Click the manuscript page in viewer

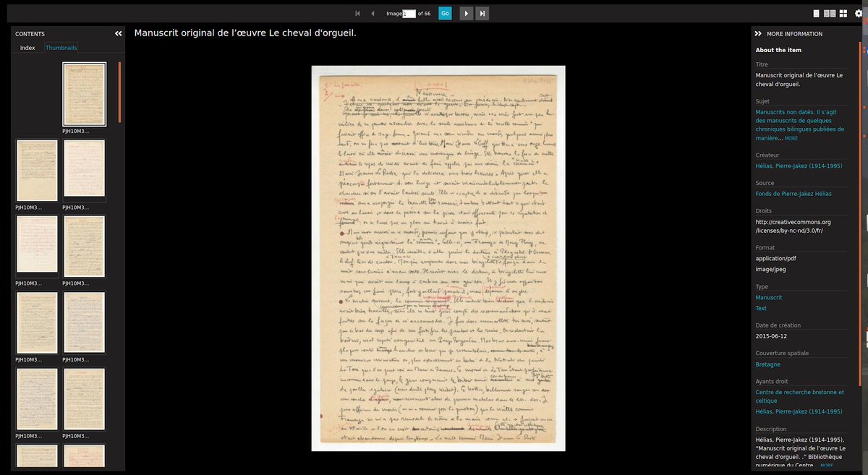coord(438,258)
